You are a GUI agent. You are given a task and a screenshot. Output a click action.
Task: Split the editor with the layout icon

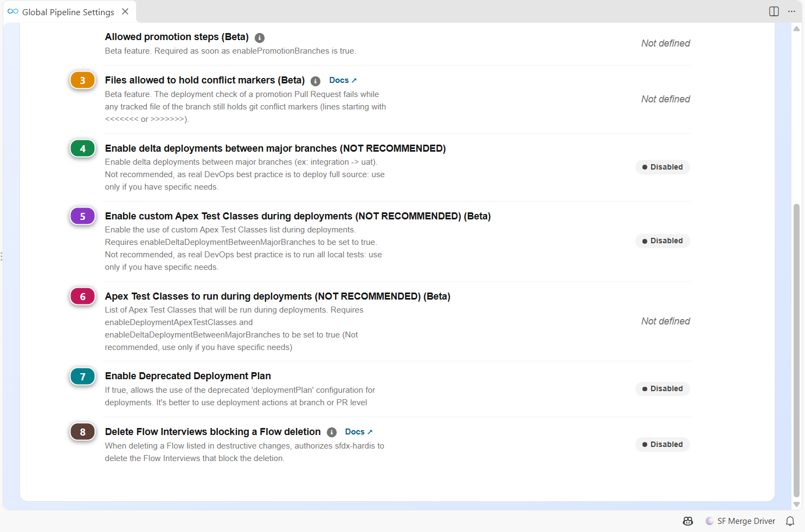tap(774, 11)
